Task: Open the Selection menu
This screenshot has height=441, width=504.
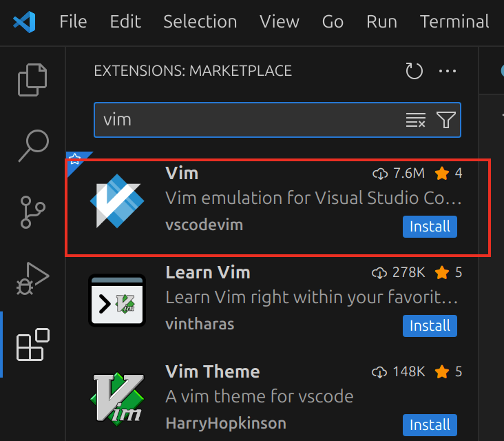Action: pos(200,22)
